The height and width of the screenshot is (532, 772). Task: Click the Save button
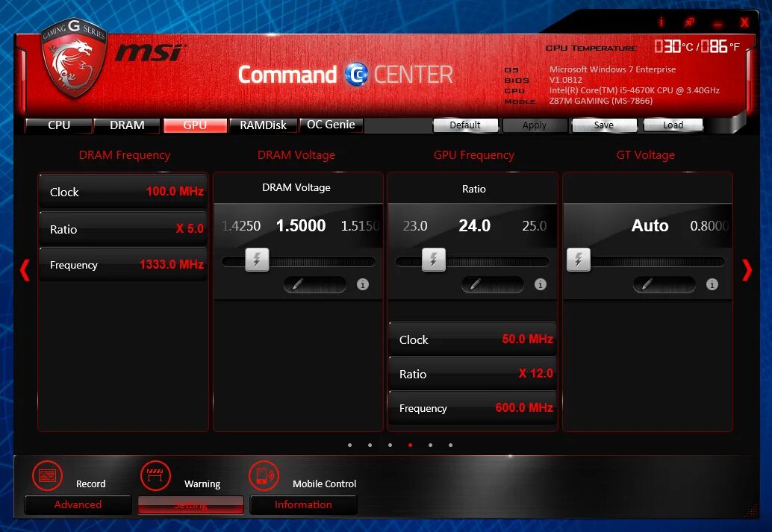[604, 125]
